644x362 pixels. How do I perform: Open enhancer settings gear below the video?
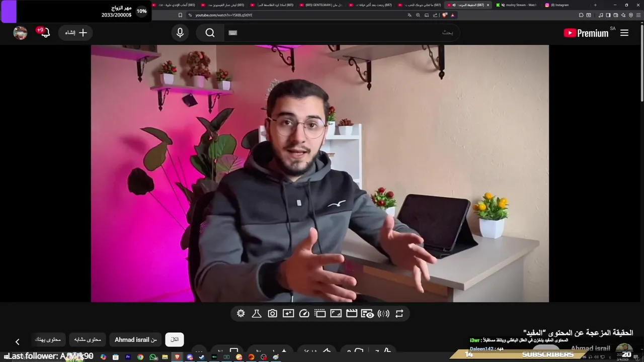click(x=241, y=314)
